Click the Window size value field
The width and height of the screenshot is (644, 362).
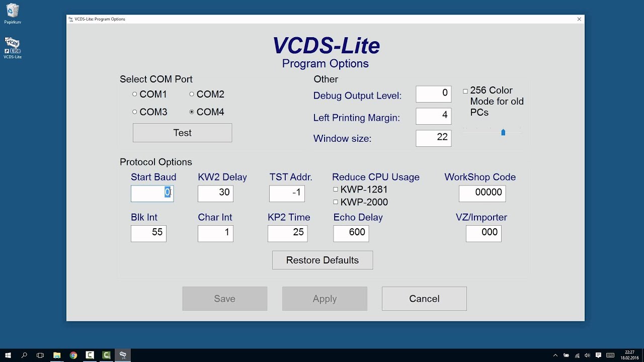(434, 138)
